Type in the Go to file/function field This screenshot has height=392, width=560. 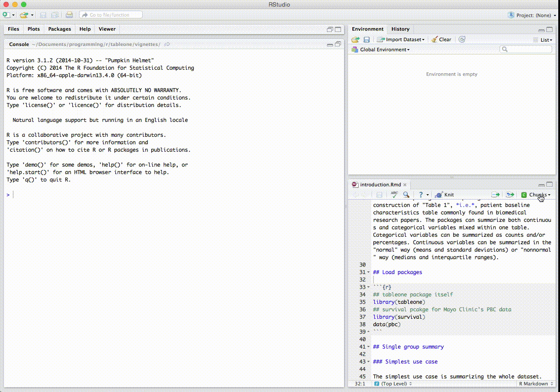click(x=112, y=14)
